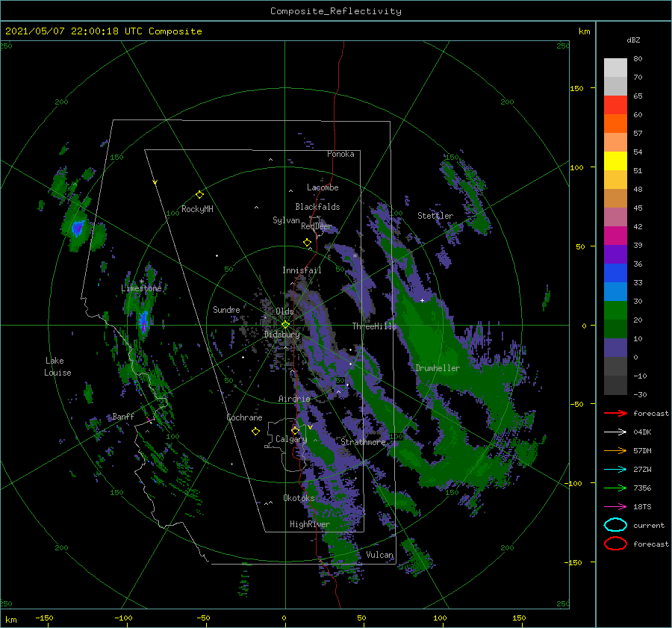Click the Innisfail town label

tap(302, 270)
